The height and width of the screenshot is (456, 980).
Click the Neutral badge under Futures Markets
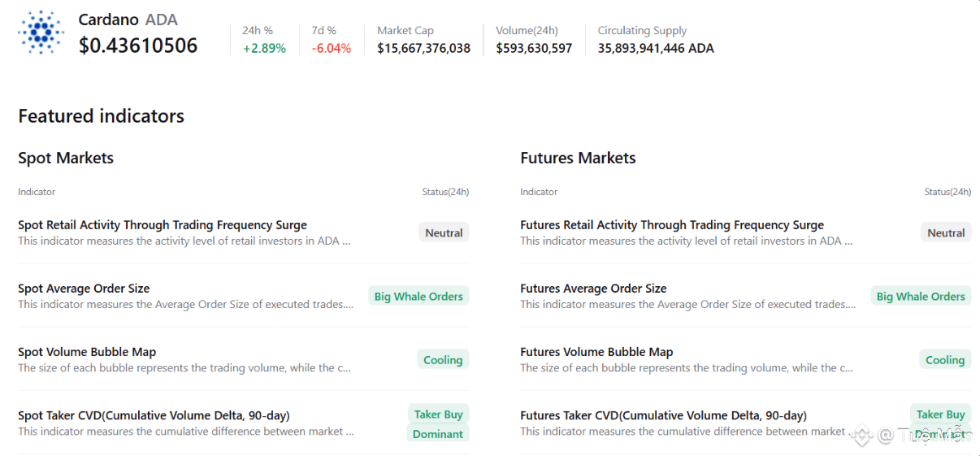click(946, 232)
